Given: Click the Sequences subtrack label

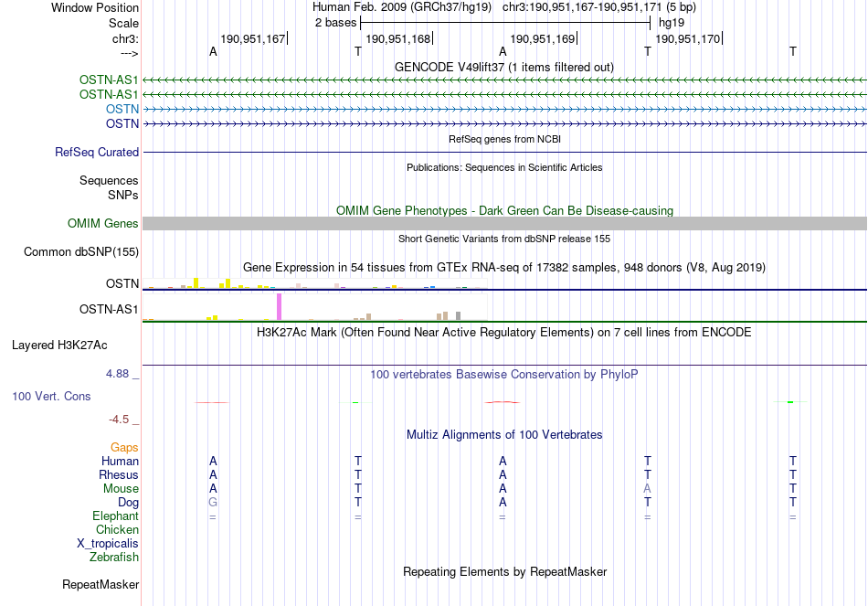Looking at the screenshot, I should pos(109,181).
